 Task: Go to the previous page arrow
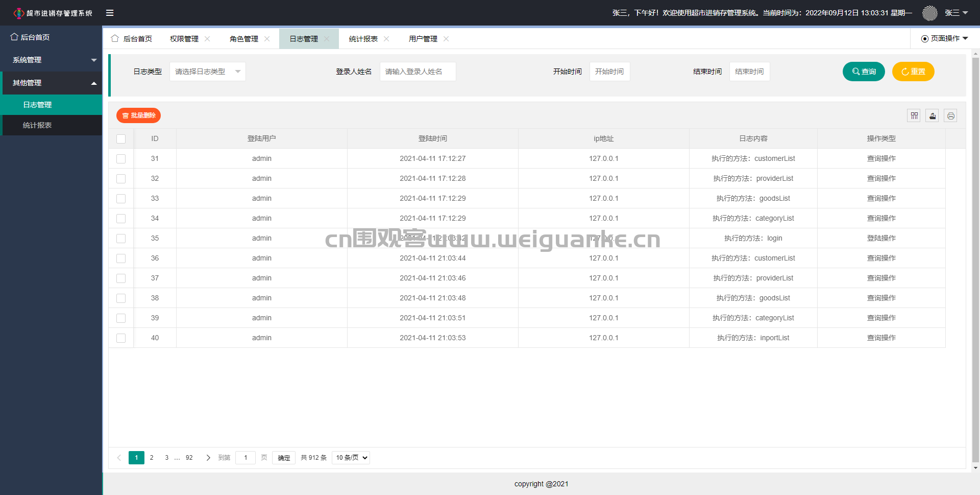click(119, 458)
